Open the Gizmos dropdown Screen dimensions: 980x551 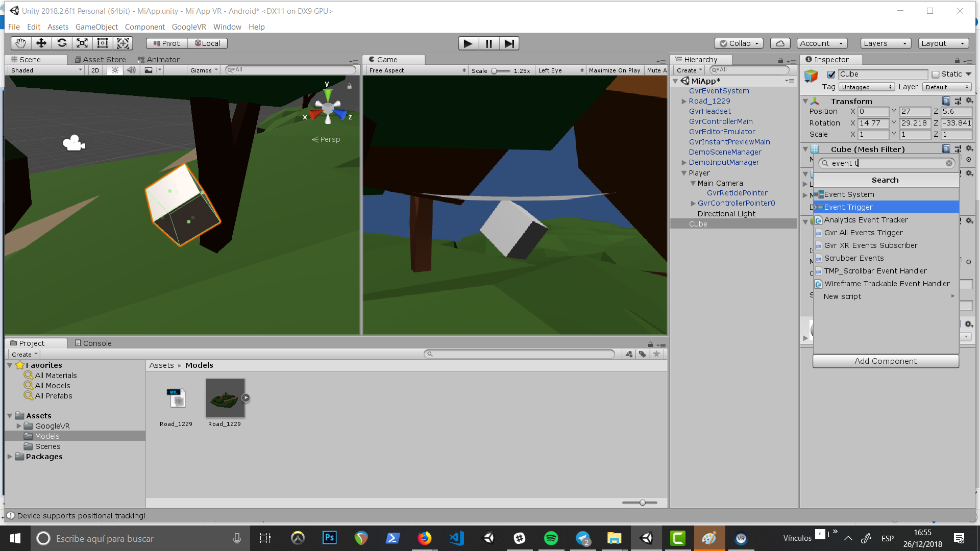204,70
